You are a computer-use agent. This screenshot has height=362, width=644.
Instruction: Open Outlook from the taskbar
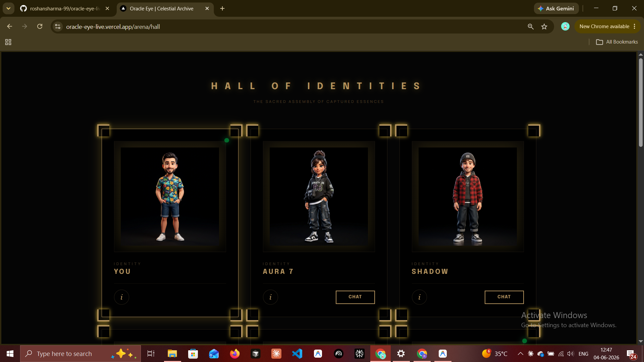[x=214, y=354]
